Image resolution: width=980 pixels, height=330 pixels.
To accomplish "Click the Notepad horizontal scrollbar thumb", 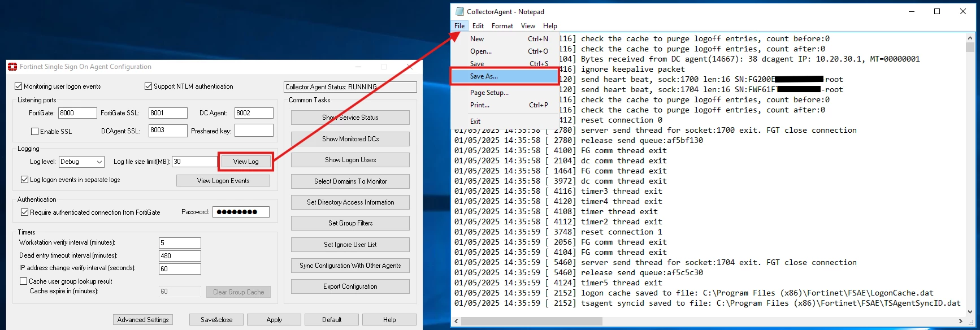I will coord(532,321).
